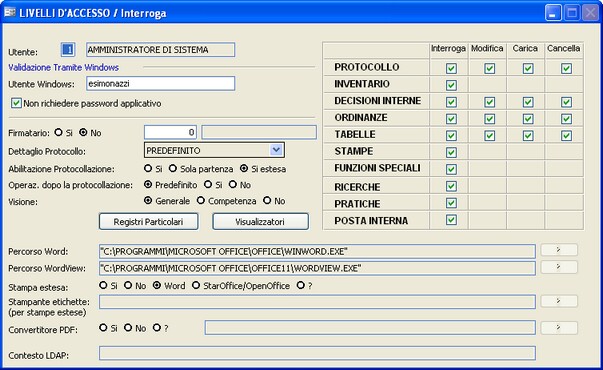Screen dimensions: 603x370
Task: Click the Firmatario number field showing 0
Action: pyautogui.click(x=170, y=132)
